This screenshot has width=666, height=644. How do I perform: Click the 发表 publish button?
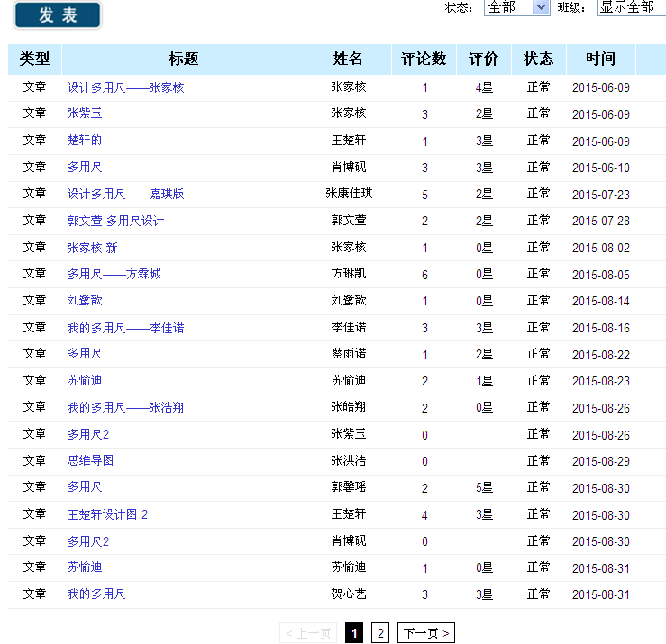[x=57, y=15]
